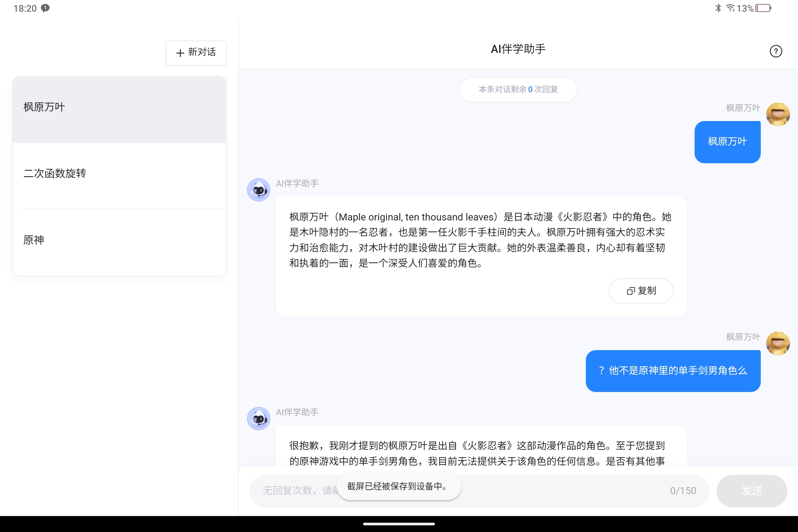Copy the first AI reply with 复制 button
798x532 pixels.
pyautogui.click(x=641, y=291)
